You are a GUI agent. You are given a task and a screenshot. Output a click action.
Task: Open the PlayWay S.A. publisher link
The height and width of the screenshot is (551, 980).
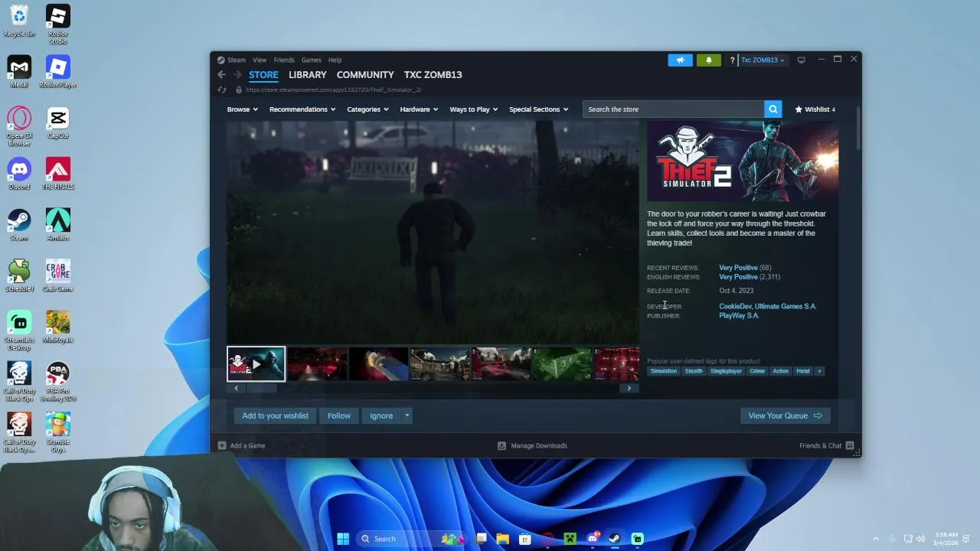pos(739,315)
